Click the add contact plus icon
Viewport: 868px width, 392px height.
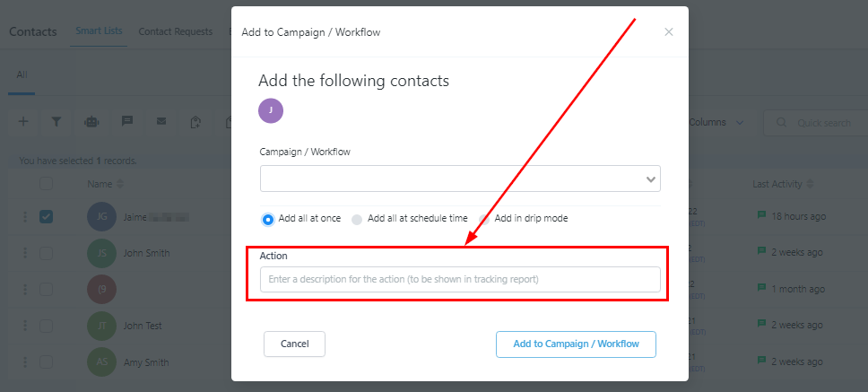pyautogui.click(x=23, y=122)
